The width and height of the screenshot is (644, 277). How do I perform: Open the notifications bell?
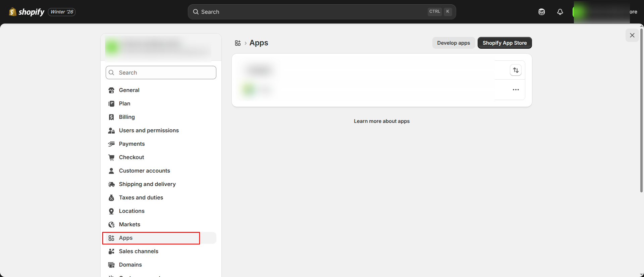click(x=560, y=12)
